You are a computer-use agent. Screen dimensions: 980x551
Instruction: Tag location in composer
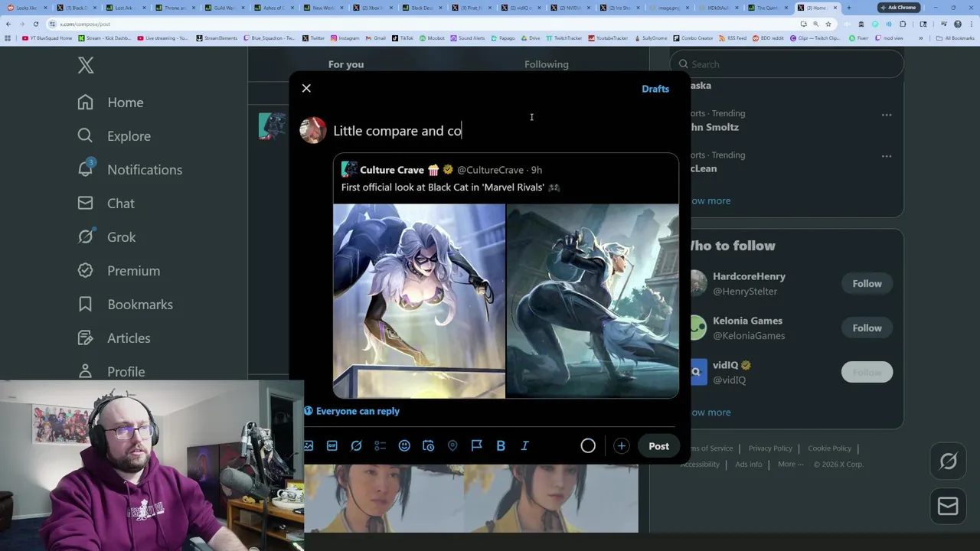[452, 446]
